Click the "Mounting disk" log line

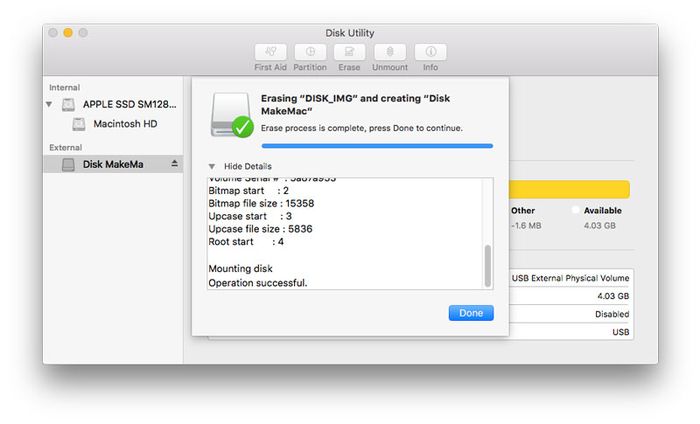240,269
